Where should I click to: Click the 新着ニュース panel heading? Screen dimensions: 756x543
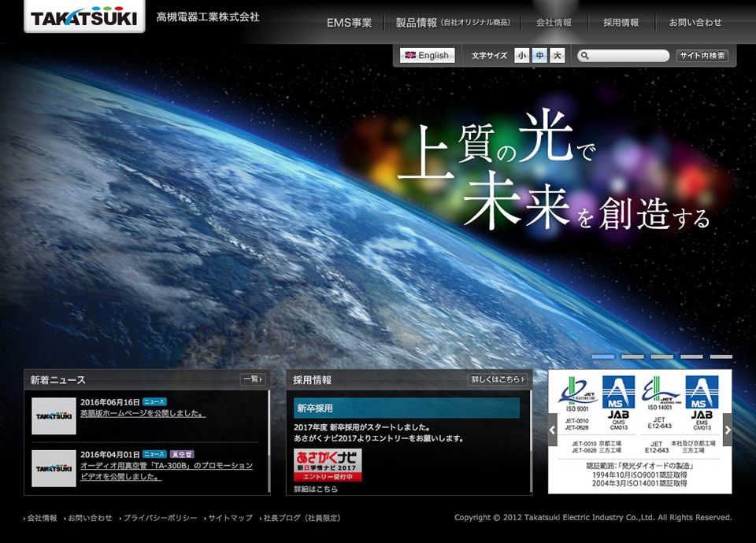[x=57, y=380]
